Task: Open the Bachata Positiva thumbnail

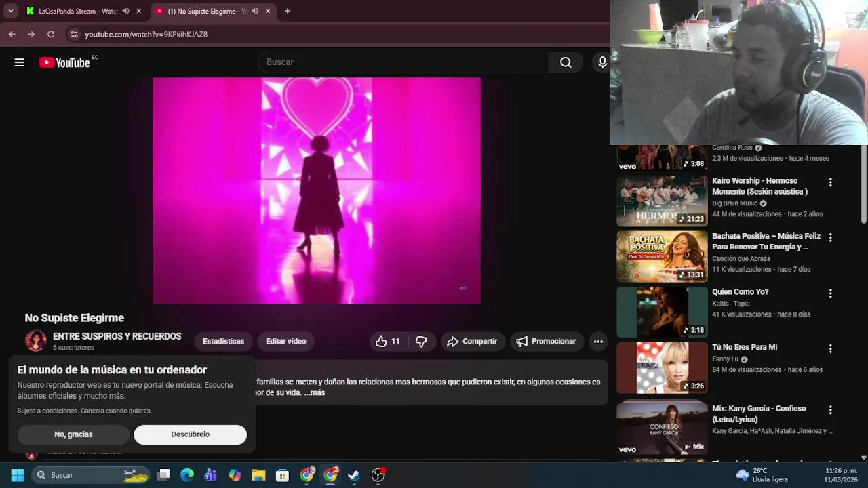Action: 662,256
